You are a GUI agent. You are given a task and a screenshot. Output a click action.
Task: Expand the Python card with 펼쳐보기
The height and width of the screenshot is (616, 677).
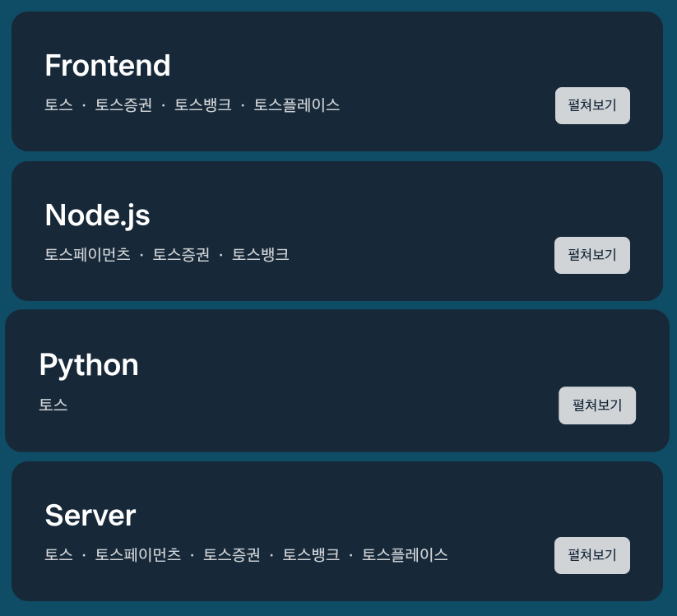pyautogui.click(x=597, y=405)
